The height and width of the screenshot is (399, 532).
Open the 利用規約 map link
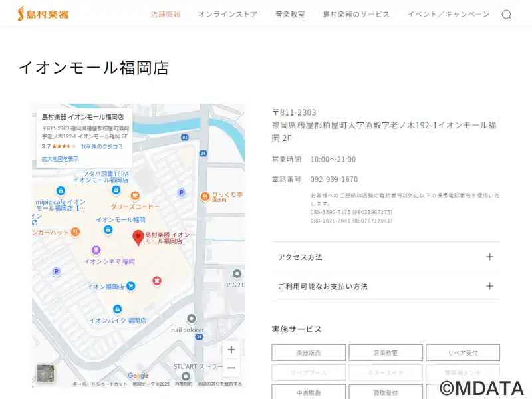click(184, 384)
